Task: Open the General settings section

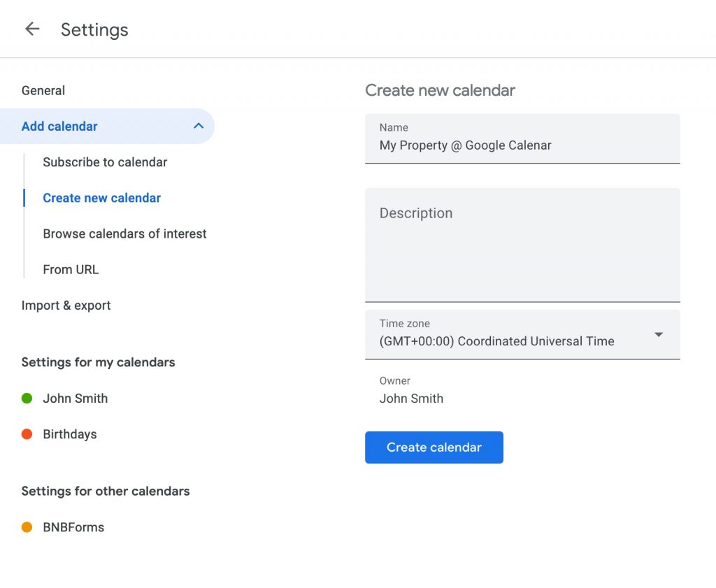Action: [43, 91]
